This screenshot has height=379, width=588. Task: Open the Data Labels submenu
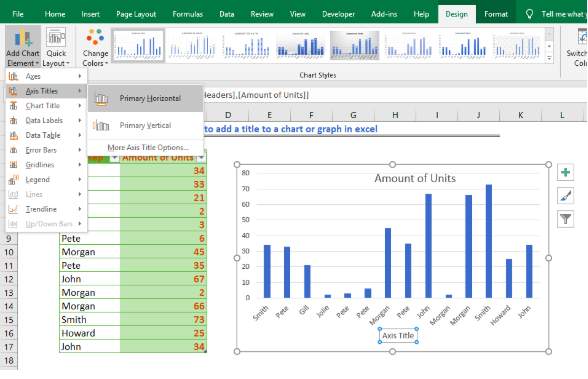46,120
